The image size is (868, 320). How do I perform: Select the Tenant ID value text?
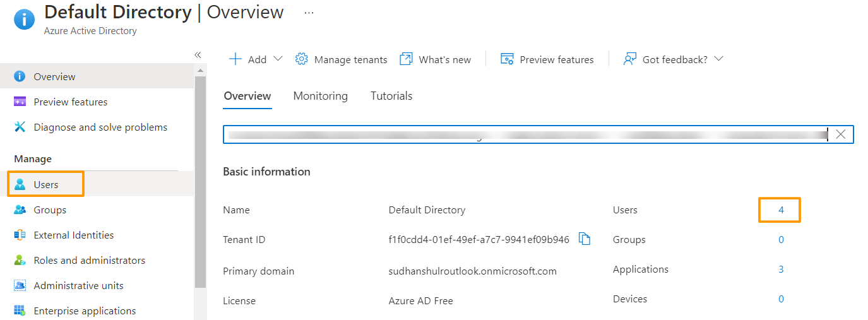[479, 240]
